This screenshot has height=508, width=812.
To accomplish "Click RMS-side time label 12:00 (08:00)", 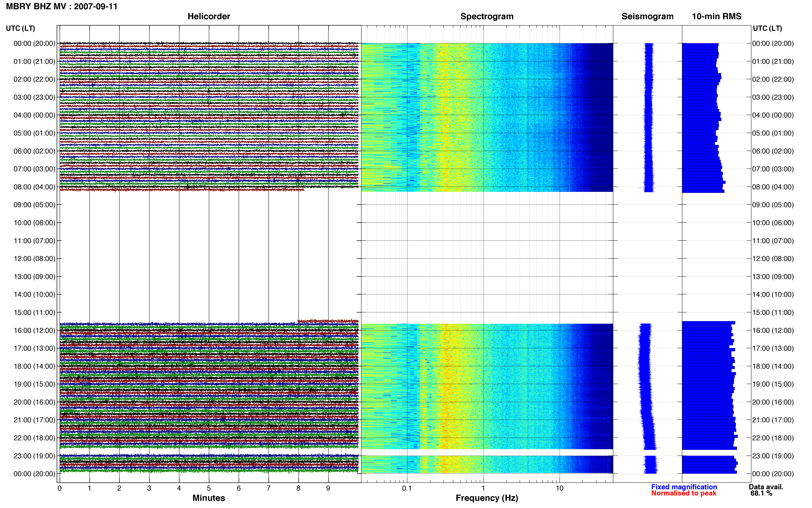I will tap(773, 259).
